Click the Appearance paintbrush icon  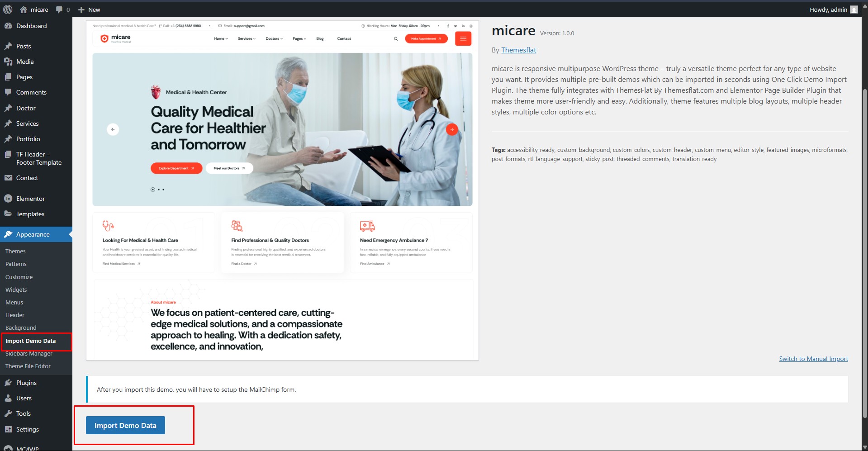[8, 234]
